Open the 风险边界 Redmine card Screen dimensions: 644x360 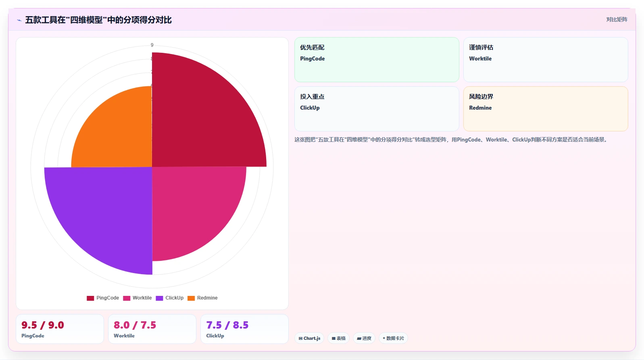[x=546, y=109]
